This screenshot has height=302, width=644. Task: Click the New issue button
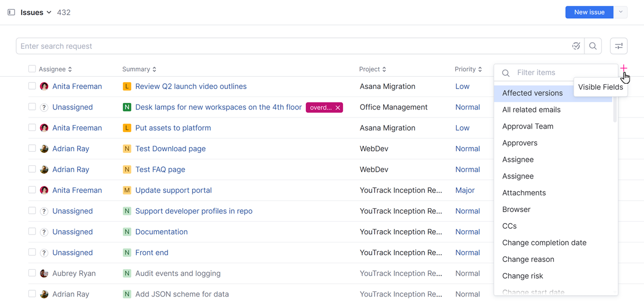(x=589, y=12)
